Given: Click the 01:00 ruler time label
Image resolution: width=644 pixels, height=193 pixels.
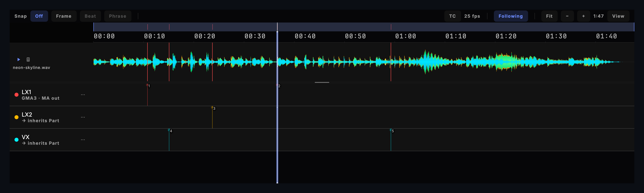Looking at the screenshot, I should pos(406,36).
